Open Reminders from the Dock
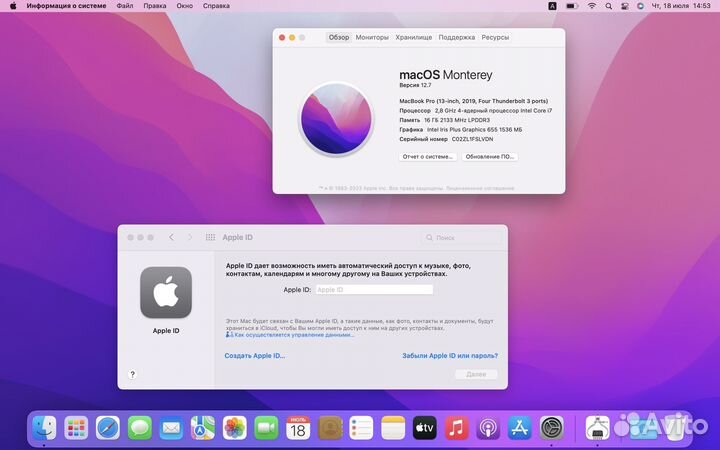Viewport: 720px width, 450px height. (361, 428)
